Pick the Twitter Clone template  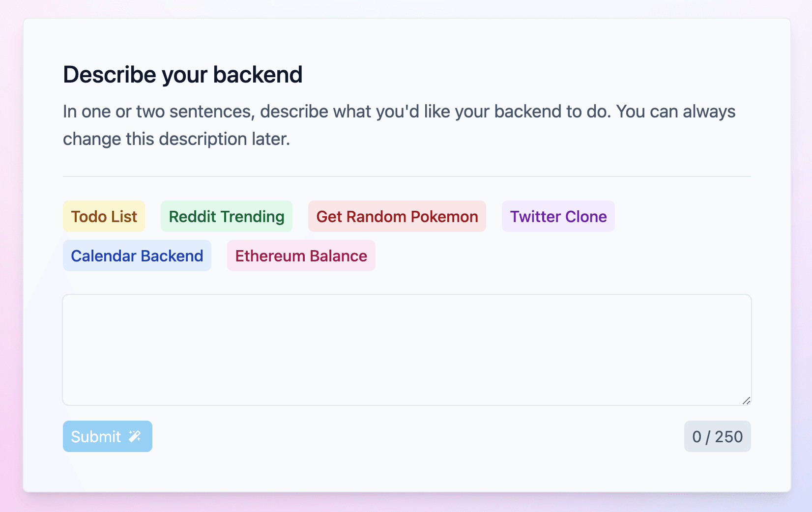558,216
